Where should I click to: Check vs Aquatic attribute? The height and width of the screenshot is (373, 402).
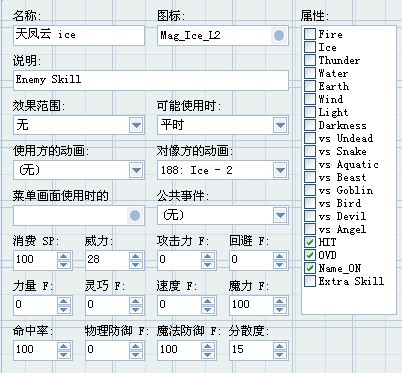tap(310, 164)
